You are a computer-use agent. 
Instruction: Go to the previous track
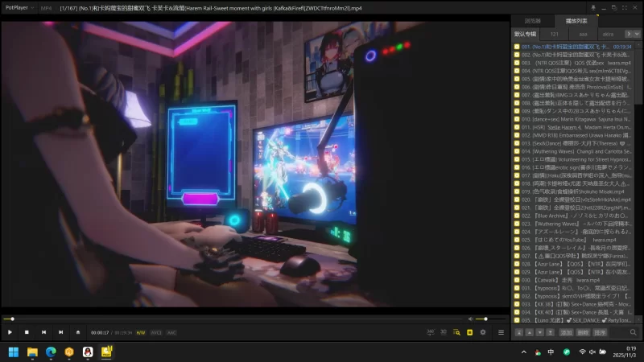pyautogui.click(x=43, y=332)
